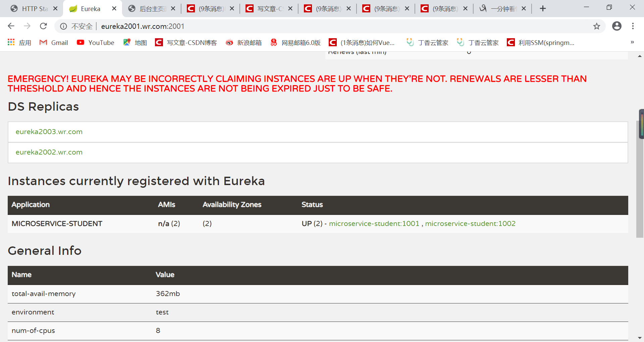Open the 地图 maps bookmark
644x342 pixels.
(135, 43)
